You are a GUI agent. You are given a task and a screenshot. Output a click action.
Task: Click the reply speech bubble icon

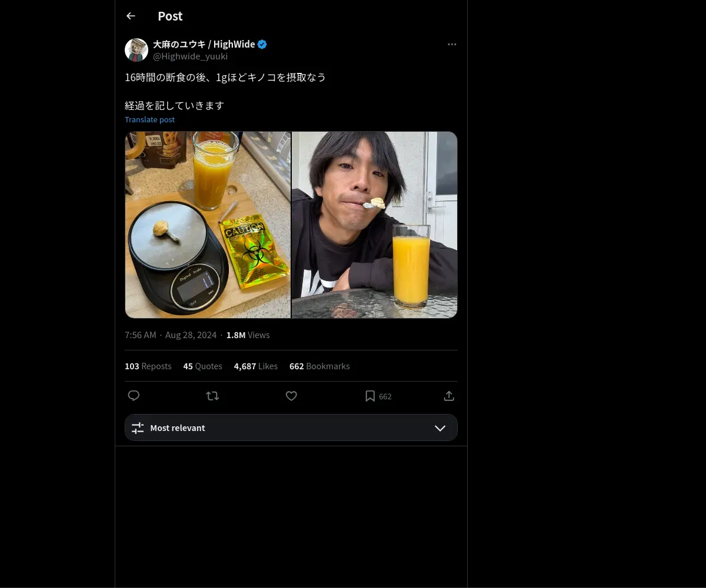[x=134, y=396]
